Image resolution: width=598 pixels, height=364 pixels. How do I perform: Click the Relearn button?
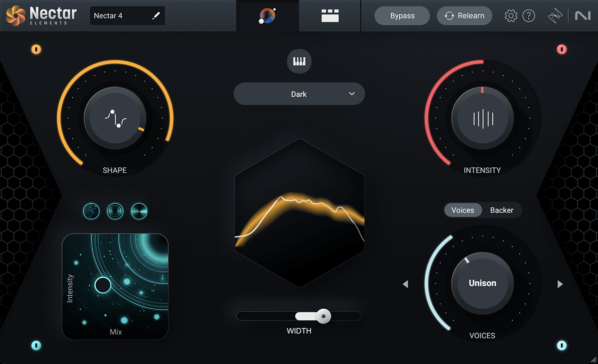(464, 15)
